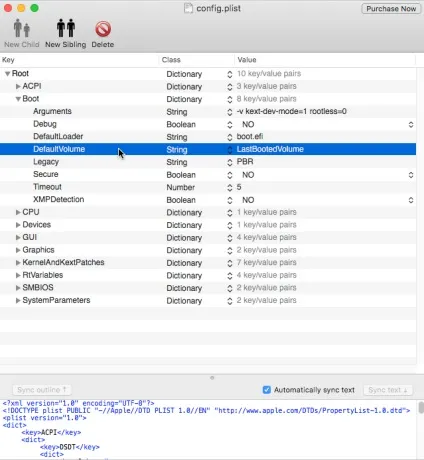This screenshot has width=424, height=460.
Task: Click the Sync outline button
Action: click(42, 390)
